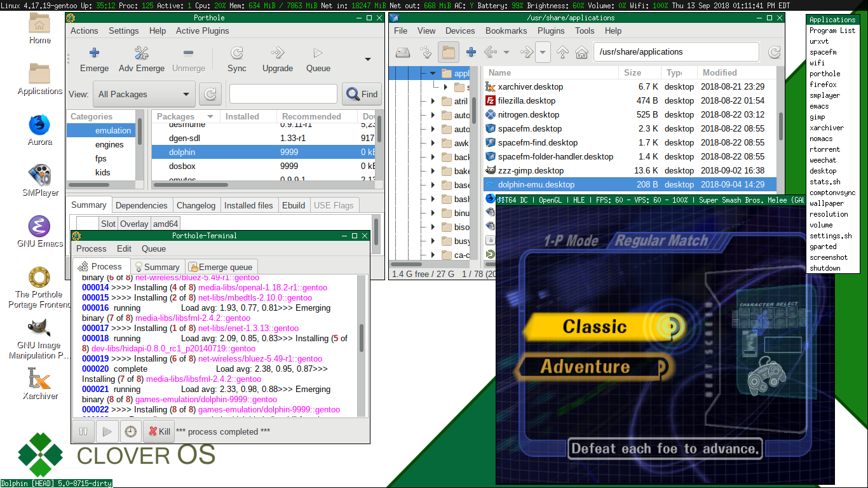Add new item with SpaceFM plus icon
This screenshot has height=488, width=868.
point(471,52)
